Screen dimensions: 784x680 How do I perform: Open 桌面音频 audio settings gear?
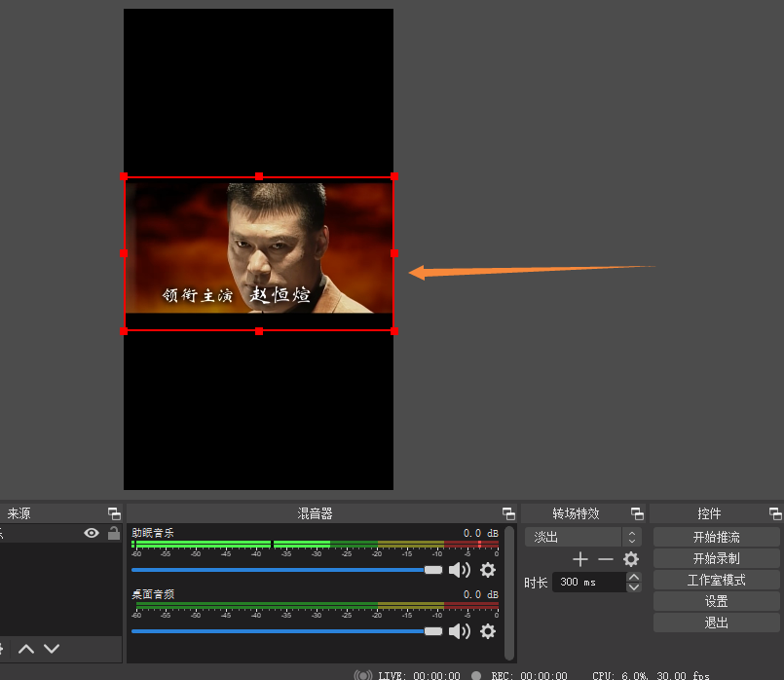[x=488, y=631]
